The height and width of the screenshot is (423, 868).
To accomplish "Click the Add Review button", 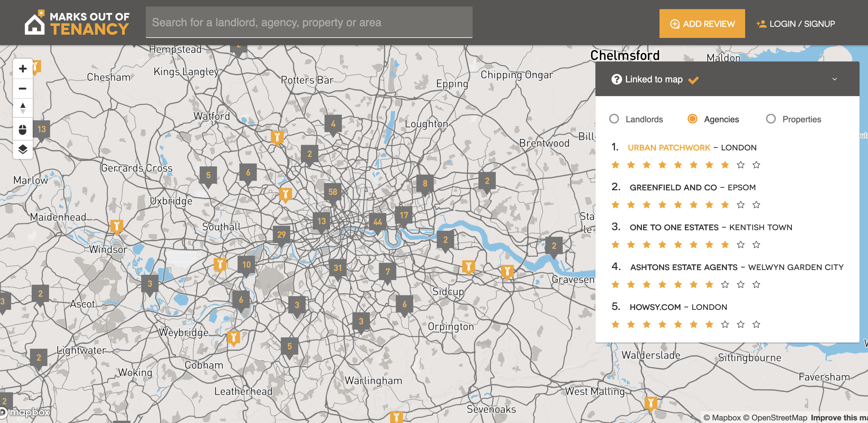I will click(x=702, y=24).
